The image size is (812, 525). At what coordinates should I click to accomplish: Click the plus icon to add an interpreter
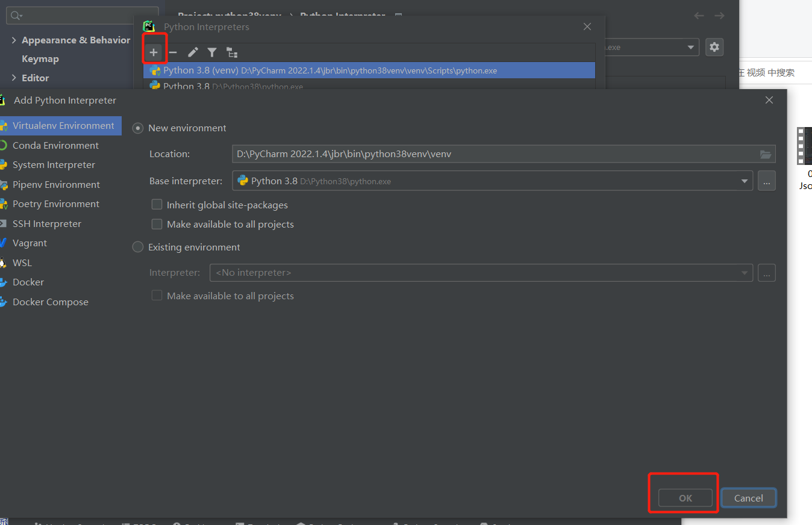[x=154, y=52]
